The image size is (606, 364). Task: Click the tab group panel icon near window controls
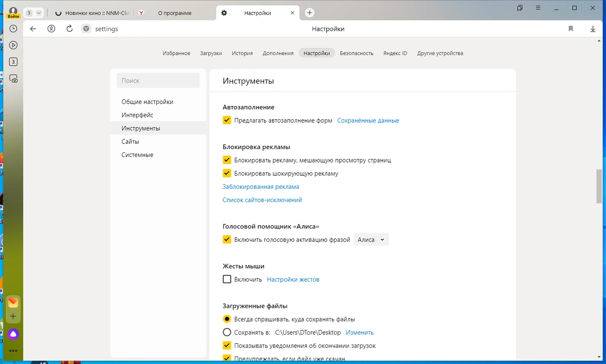coord(520,8)
